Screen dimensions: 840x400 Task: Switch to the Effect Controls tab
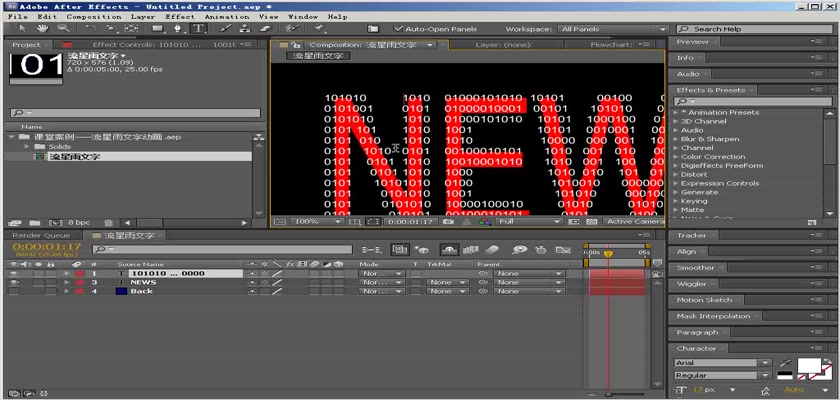point(146,45)
